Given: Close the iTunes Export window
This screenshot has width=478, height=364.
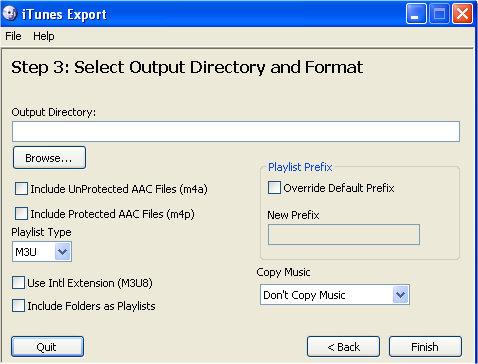Looking at the screenshot, I should point(462,14).
